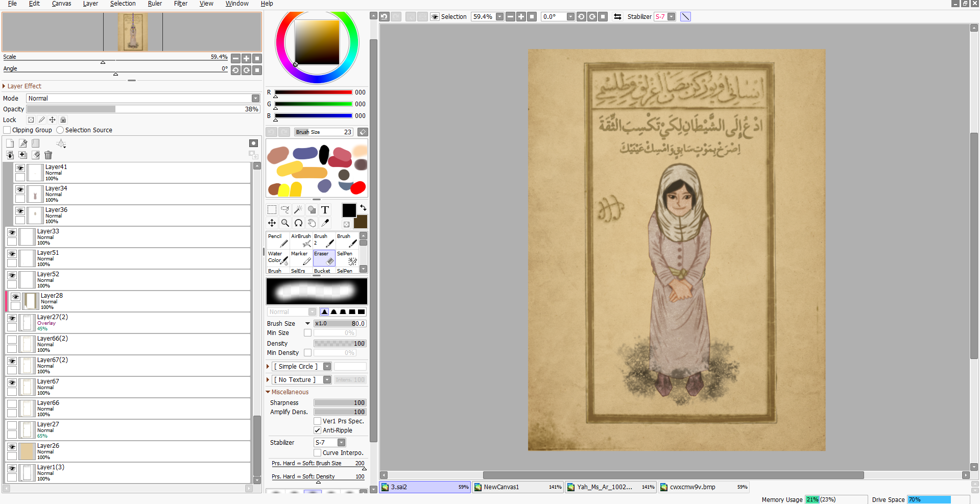The image size is (980, 504).
Task: Add layer mask using dark circle icon
Action: [253, 143]
